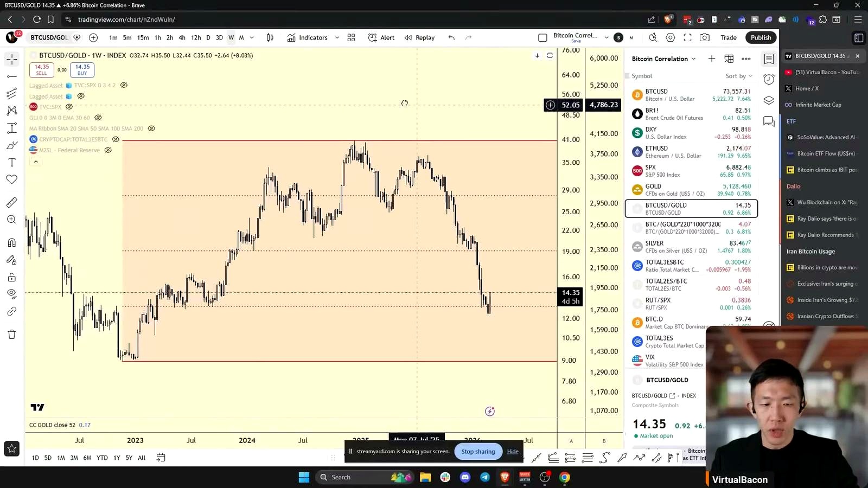Click Stop sharing button
This screenshot has height=488, width=868.
point(478,451)
